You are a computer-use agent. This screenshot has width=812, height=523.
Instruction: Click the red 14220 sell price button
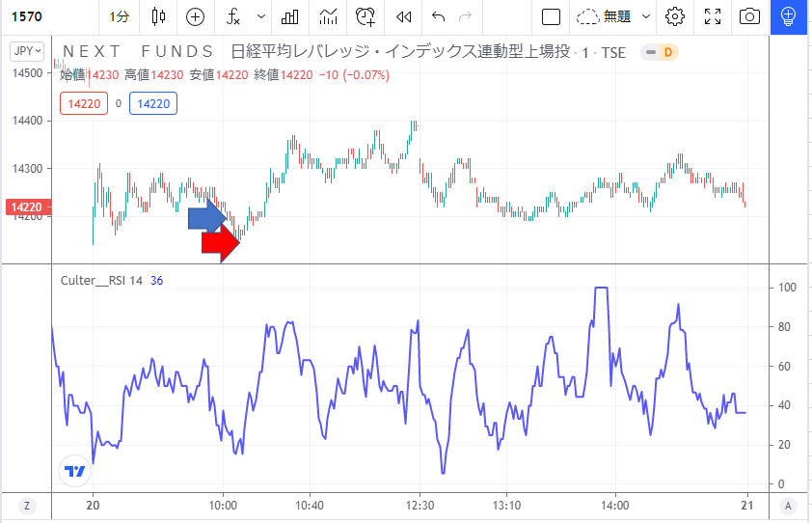84,103
